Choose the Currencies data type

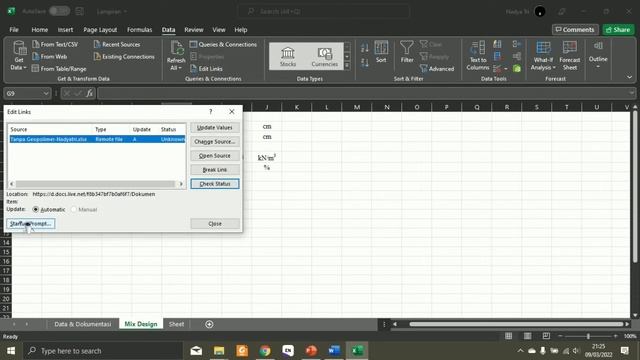[x=324, y=56]
